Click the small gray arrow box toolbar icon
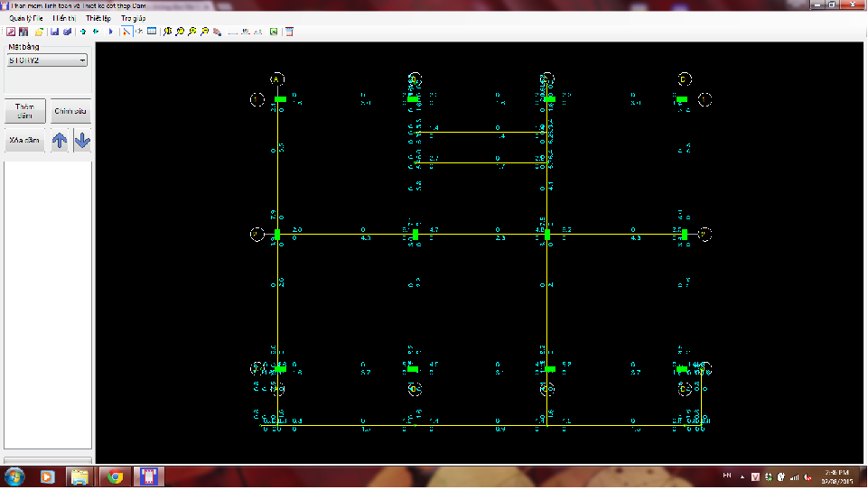 pos(139,32)
